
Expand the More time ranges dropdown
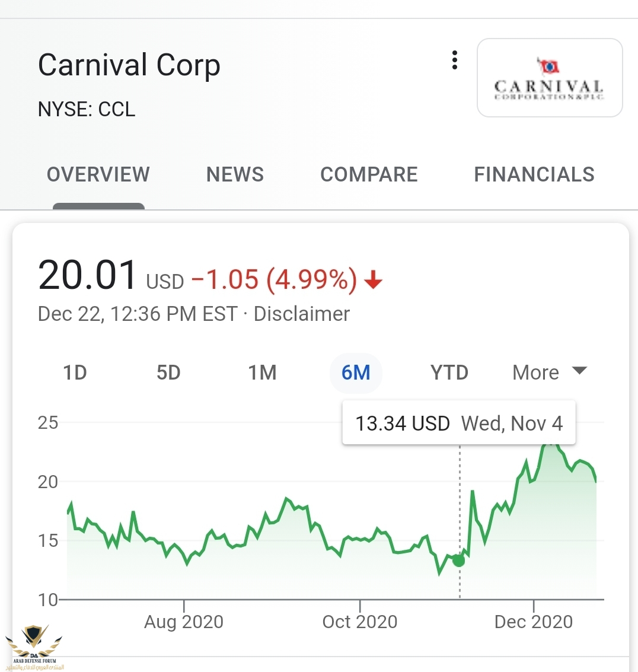pos(550,372)
